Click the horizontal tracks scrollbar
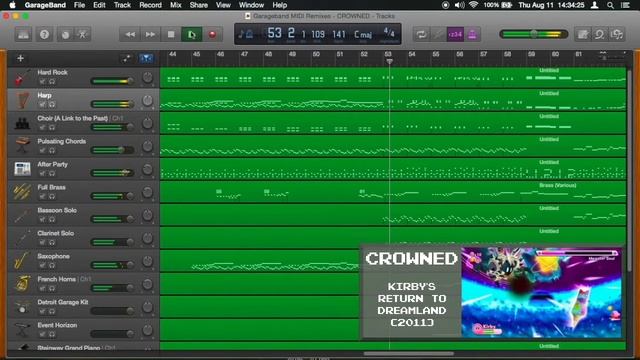Image resolution: width=640 pixels, height=360 pixels. click(x=408, y=353)
